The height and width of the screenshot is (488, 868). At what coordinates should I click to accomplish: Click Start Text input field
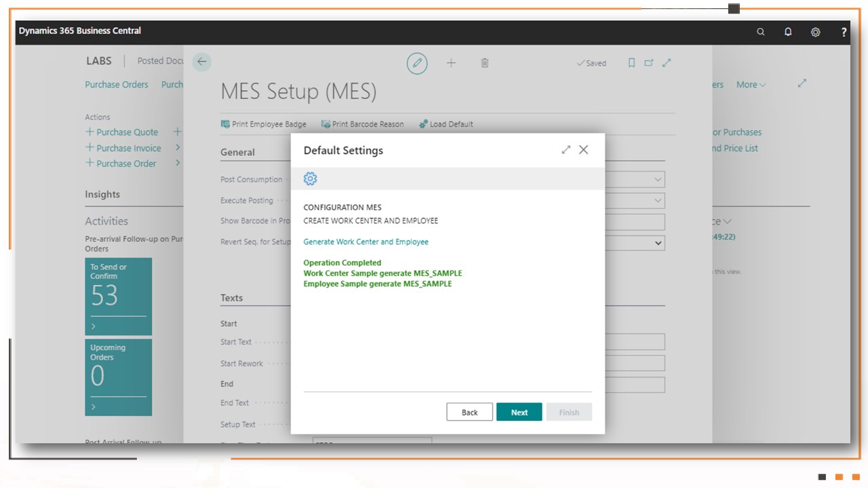[x=634, y=342]
